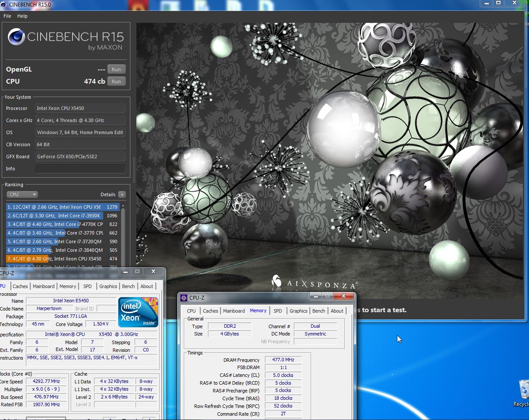Click the Processor field Intel Xeon CPU X5450

tap(80, 108)
